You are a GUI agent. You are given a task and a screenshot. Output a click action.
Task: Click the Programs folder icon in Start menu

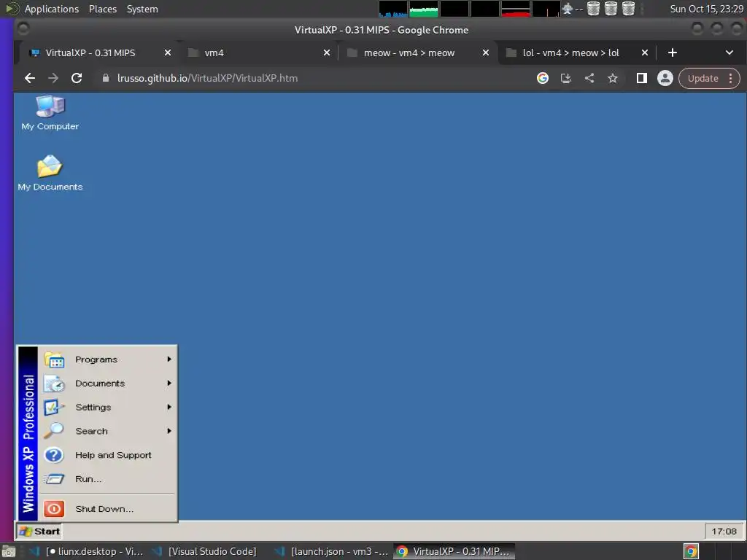click(x=54, y=359)
